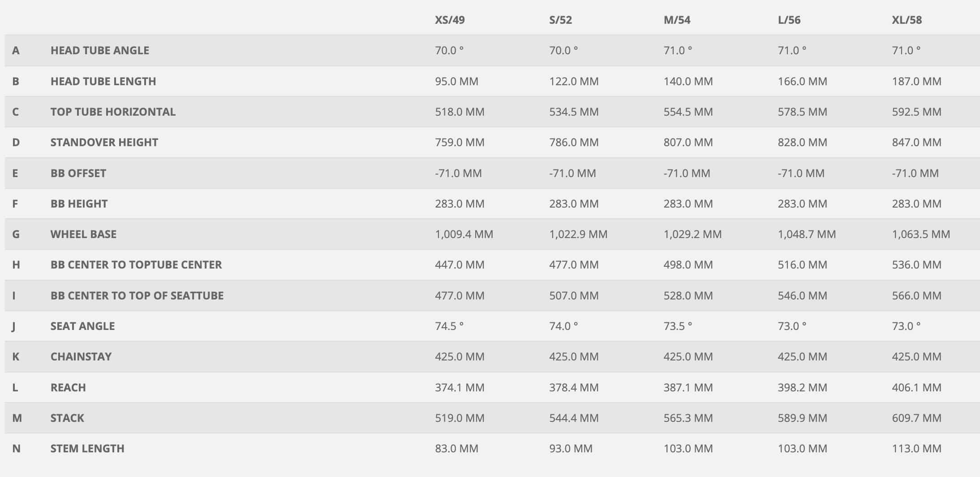
Task: Click the STANDOVER HEIGHT row label
Action: point(104,143)
